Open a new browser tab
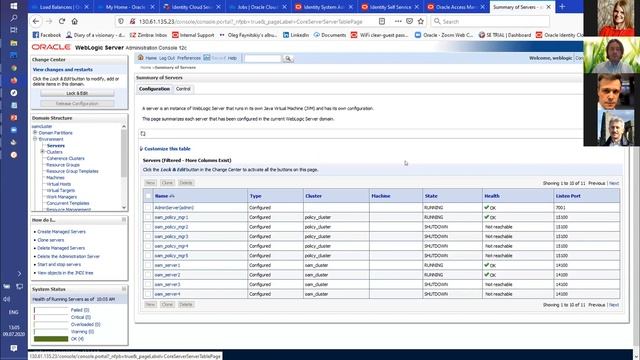Image resolution: width=640 pixels, height=360 pixels. coord(562,7)
